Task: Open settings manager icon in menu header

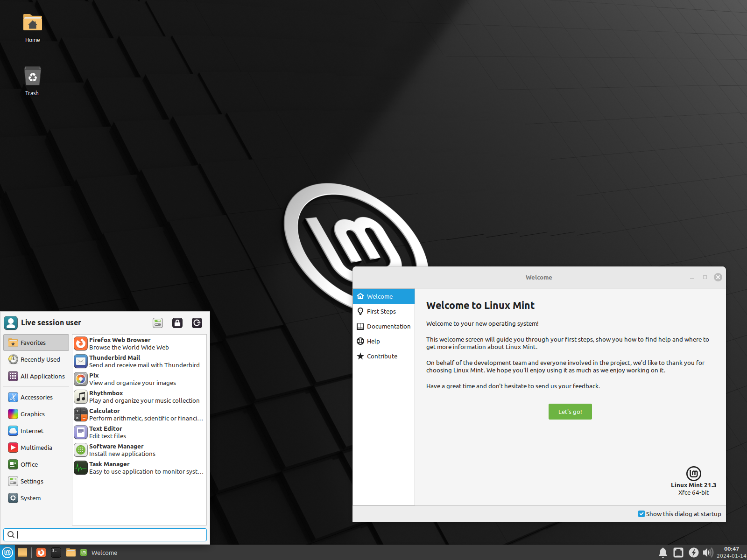Action: (158, 323)
